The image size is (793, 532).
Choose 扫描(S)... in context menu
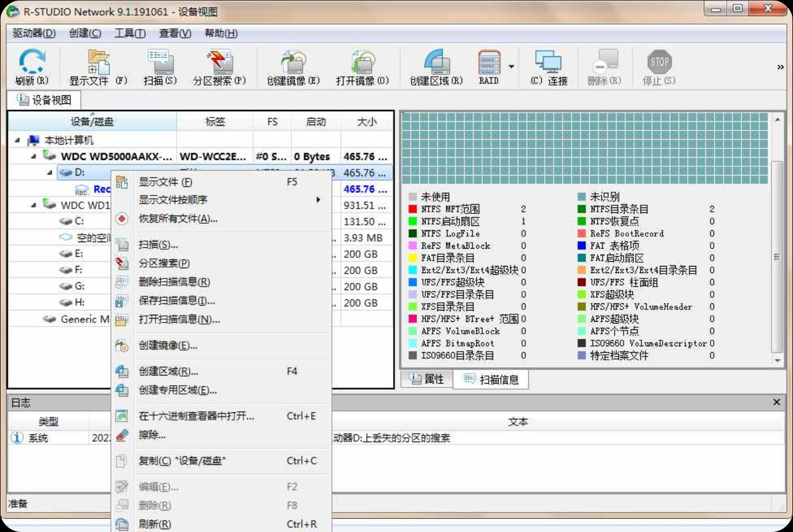pos(221,245)
